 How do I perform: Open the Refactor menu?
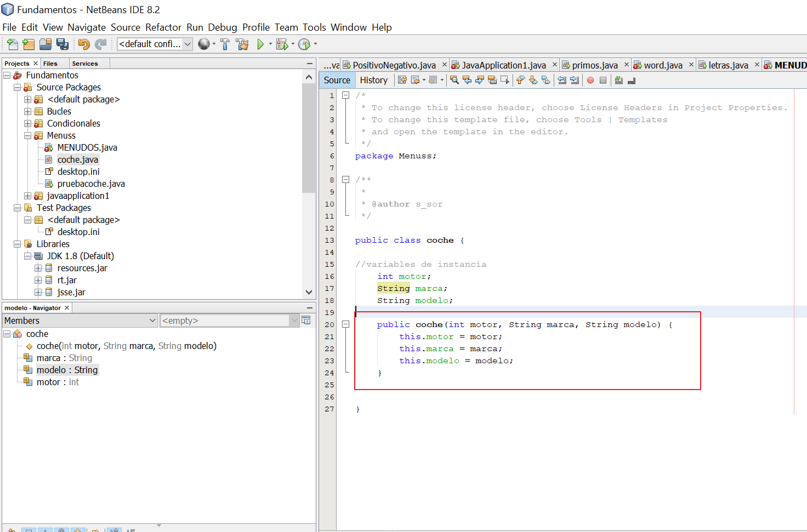tap(163, 27)
